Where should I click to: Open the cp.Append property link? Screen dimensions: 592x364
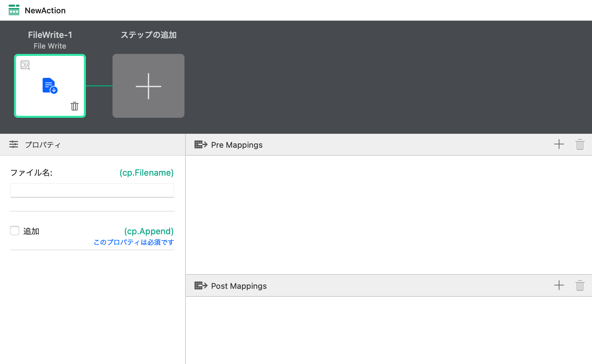(x=149, y=231)
